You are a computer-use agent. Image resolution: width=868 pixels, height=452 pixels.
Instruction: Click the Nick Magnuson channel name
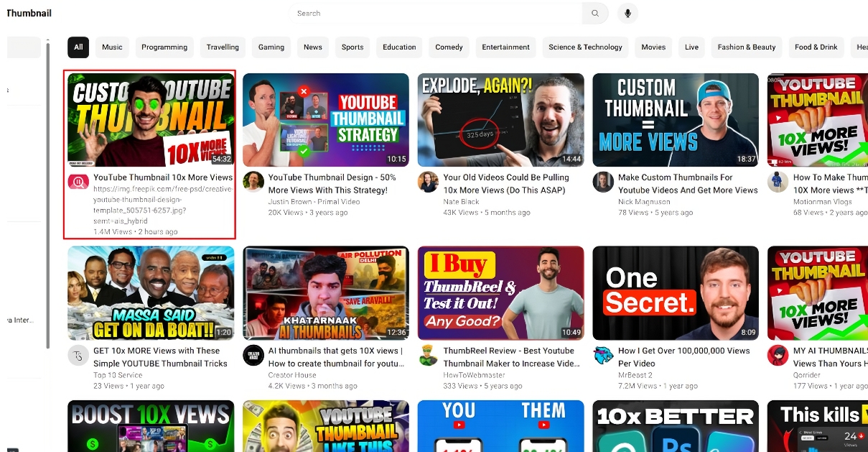[x=643, y=202]
